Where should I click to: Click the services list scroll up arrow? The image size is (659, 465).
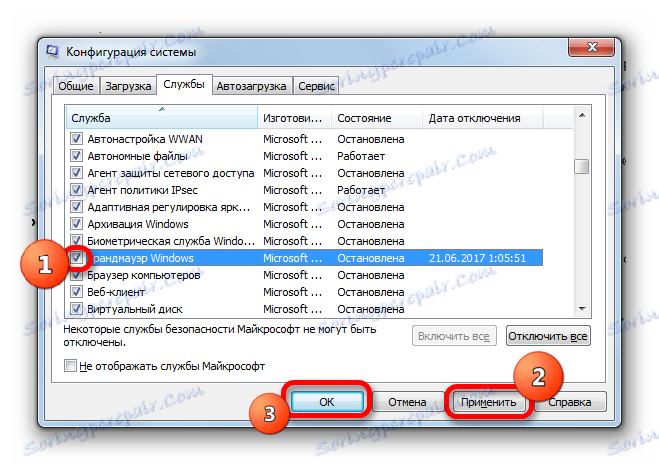(x=582, y=115)
